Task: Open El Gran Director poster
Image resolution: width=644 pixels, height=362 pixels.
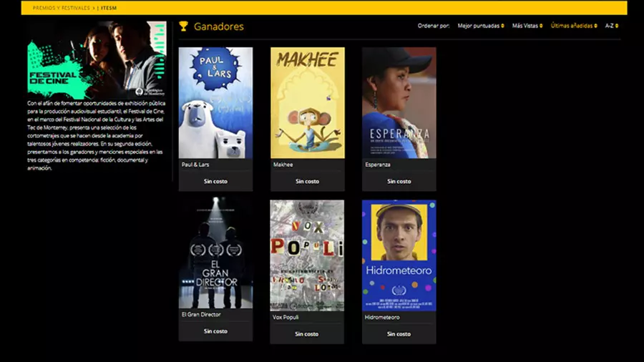Action: click(215, 253)
